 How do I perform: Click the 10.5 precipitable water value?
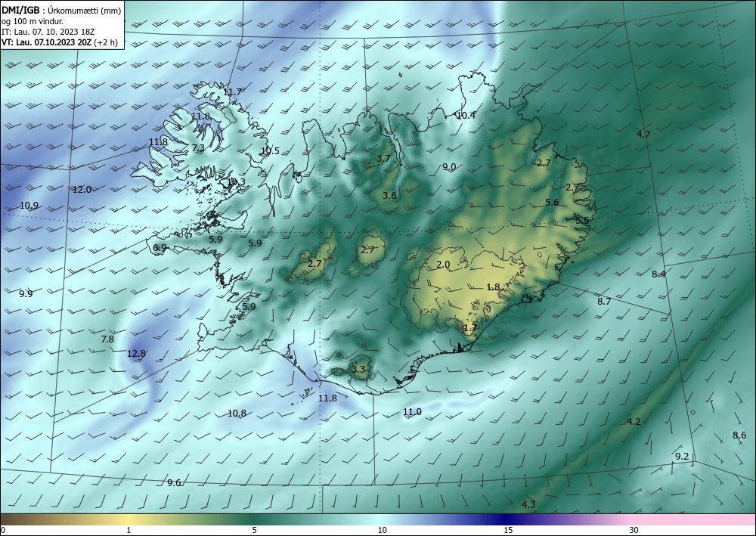270,151
